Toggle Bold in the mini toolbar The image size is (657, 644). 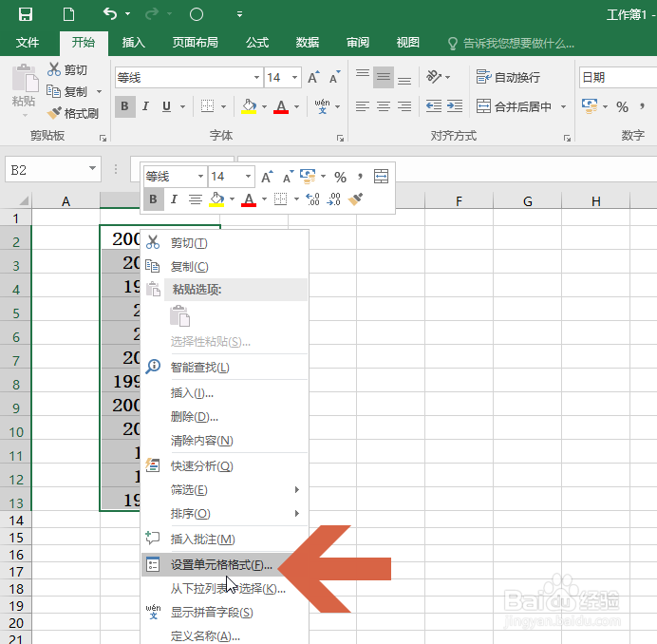(x=154, y=199)
